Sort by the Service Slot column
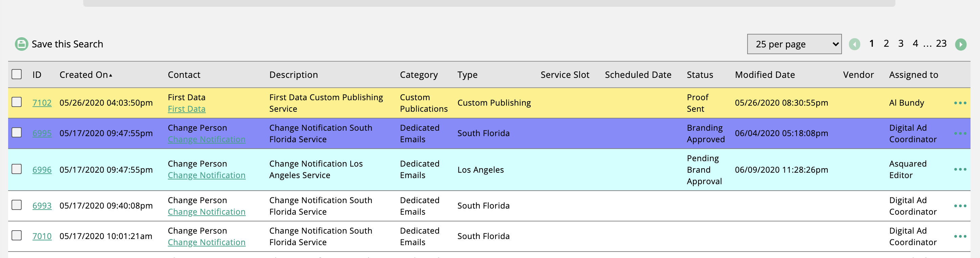This screenshot has width=980, height=258. (x=564, y=75)
